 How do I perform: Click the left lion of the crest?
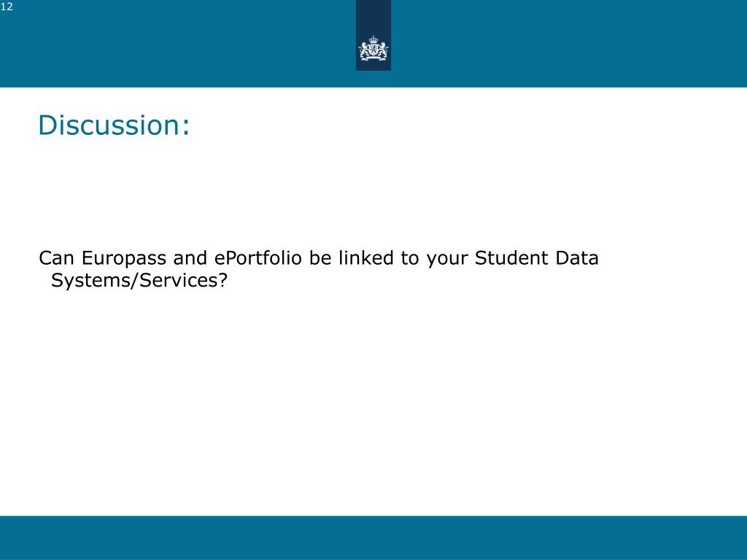[364, 50]
